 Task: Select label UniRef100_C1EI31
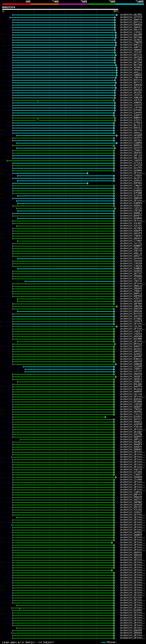click(131, 208)
